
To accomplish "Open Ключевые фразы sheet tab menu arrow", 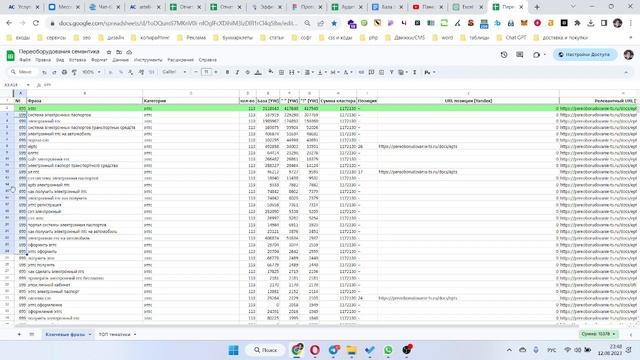I will [x=90, y=335].
